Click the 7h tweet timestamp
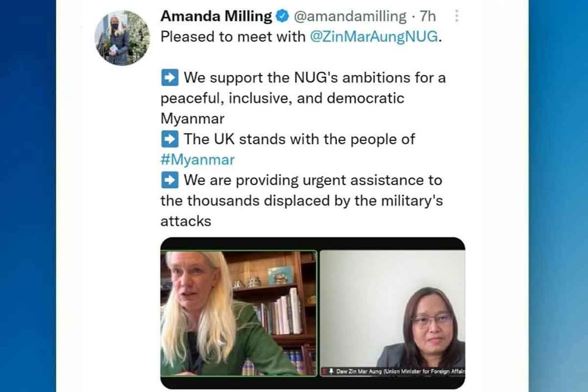This screenshot has width=588, height=392. (x=428, y=16)
